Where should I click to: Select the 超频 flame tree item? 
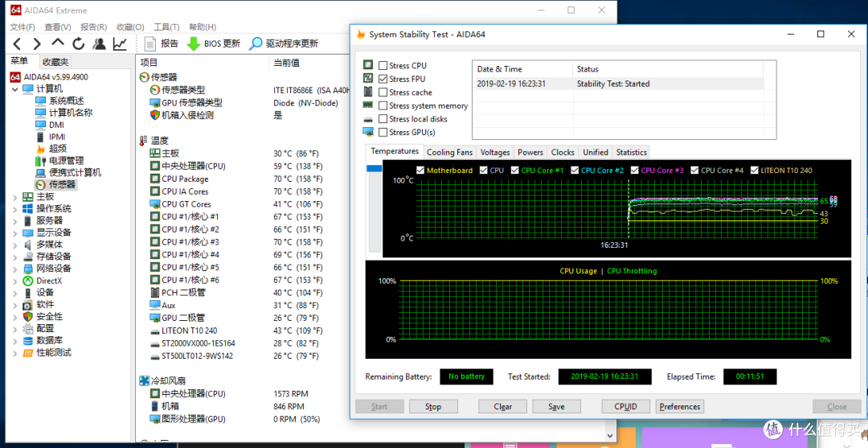tap(51, 149)
